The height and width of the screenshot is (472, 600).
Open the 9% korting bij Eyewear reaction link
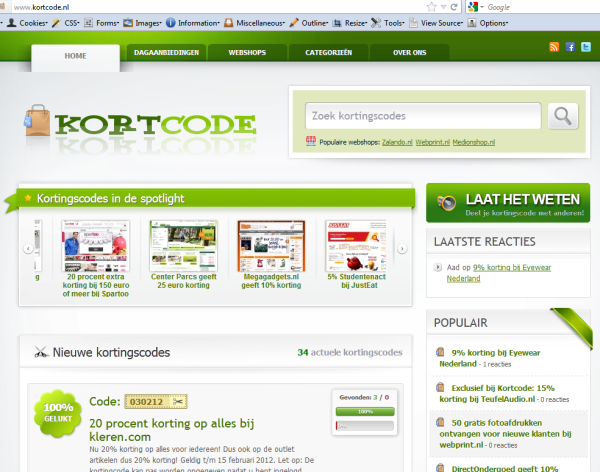click(499, 273)
